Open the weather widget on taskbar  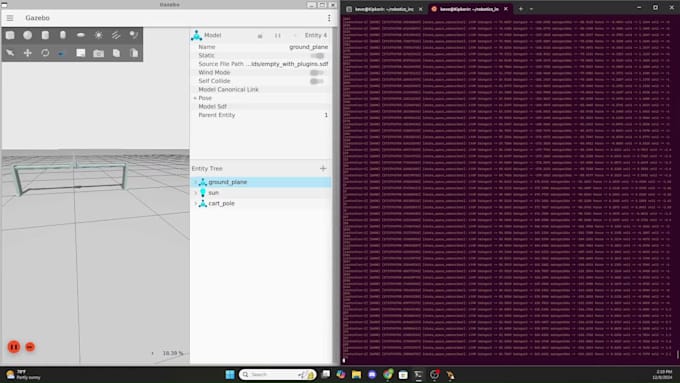23,374
